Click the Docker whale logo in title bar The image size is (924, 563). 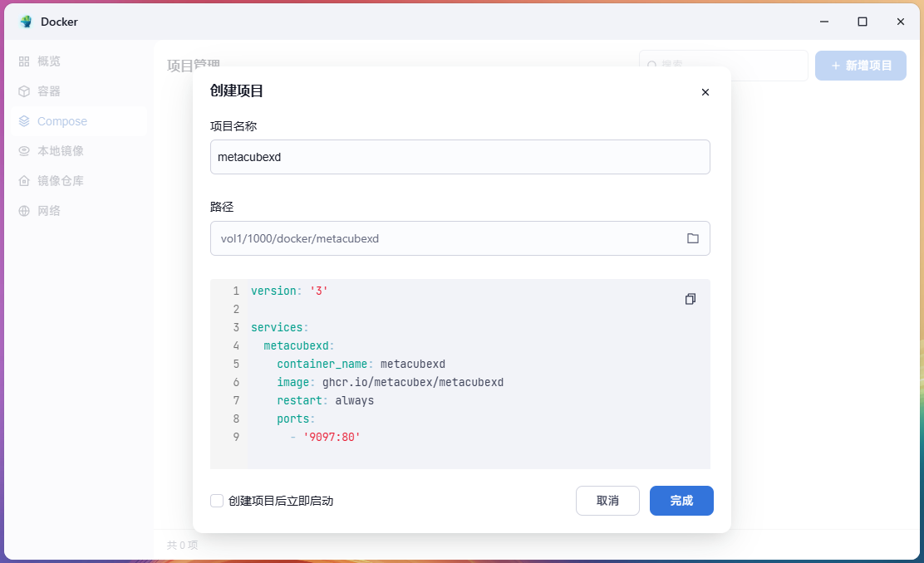point(26,22)
